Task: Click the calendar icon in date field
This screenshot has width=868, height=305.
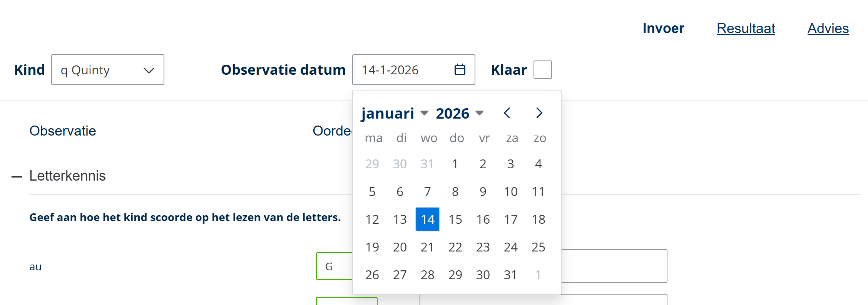Action: 460,70
